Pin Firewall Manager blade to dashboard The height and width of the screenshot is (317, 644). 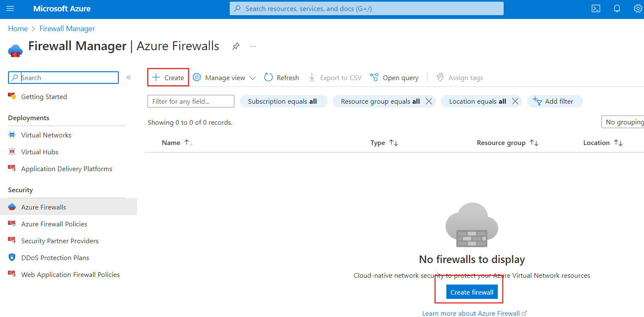(x=236, y=46)
